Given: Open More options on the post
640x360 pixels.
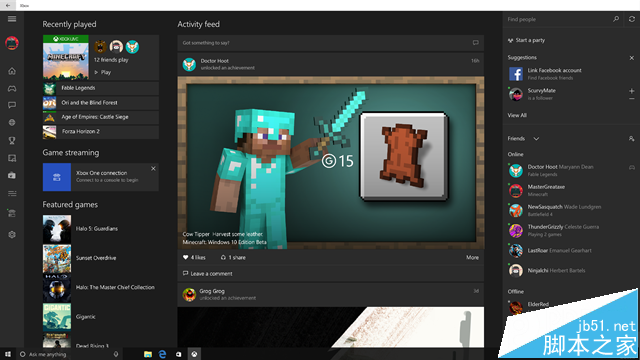Looking at the screenshot, I should click(472, 258).
